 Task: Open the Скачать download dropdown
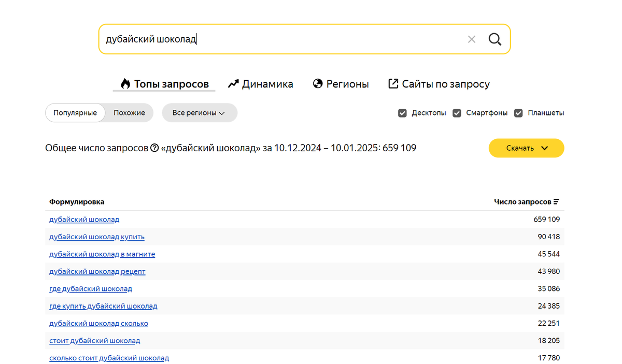(526, 148)
